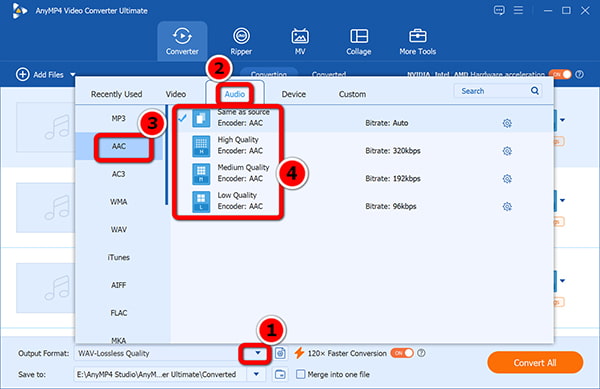Click the Save to path field
This screenshot has height=389, width=600.
(161, 374)
